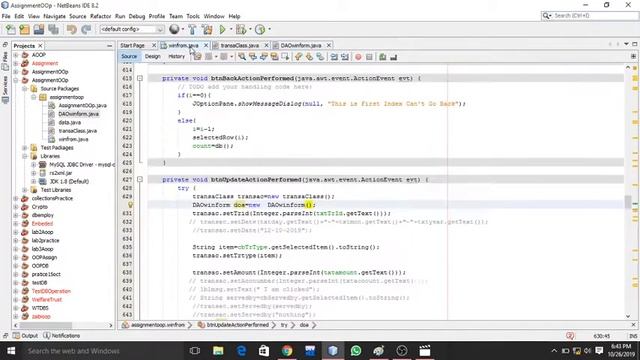640x360 pixels.
Task: Switch editor to Design view
Action: click(x=152, y=56)
